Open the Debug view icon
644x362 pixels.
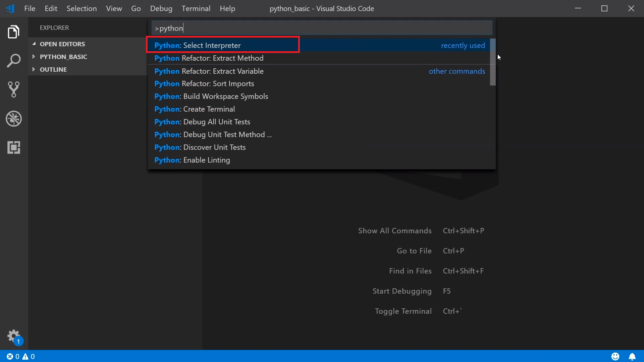13,119
